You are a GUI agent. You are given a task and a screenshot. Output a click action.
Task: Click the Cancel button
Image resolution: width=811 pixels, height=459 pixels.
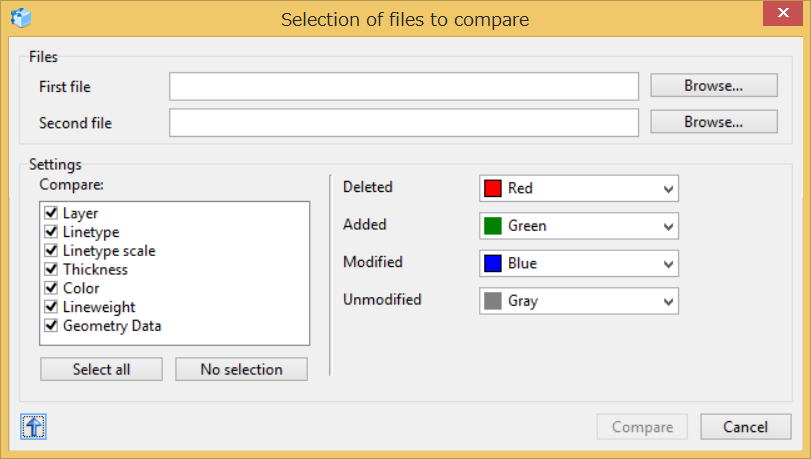[745, 426]
